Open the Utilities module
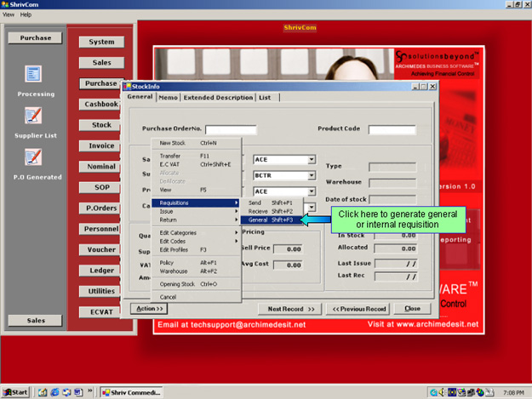 [100, 291]
